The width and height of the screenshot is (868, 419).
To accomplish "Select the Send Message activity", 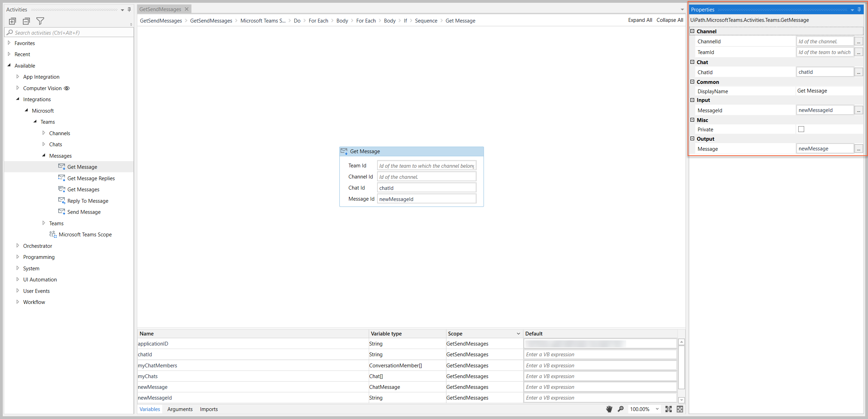I will click(84, 212).
